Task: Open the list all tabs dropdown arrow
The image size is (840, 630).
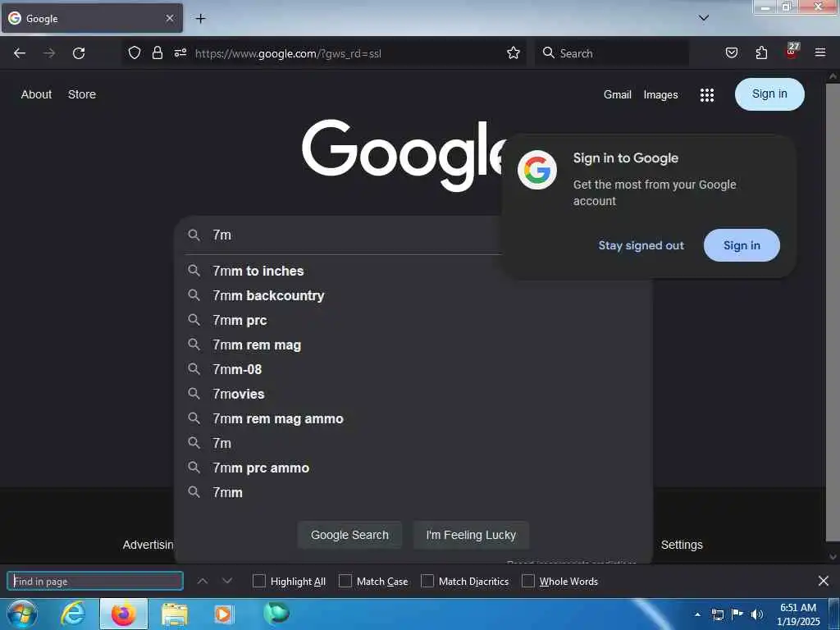Action: click(704, 18)
